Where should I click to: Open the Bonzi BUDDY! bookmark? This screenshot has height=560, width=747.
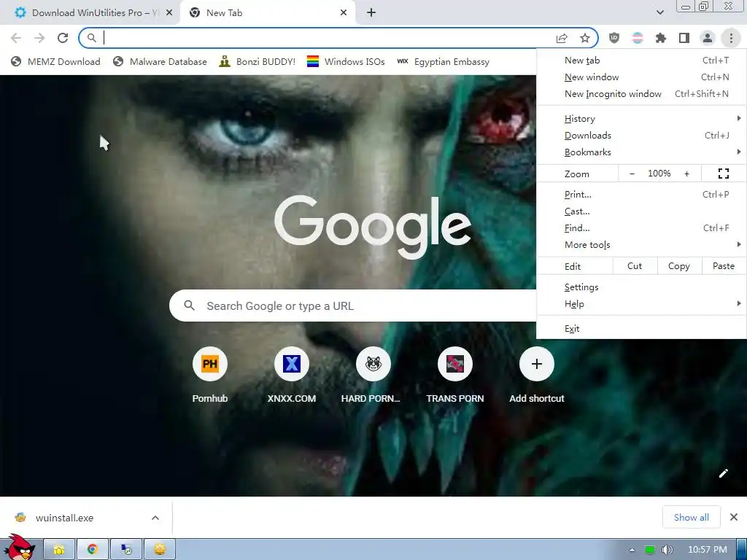tap(258, 61)
